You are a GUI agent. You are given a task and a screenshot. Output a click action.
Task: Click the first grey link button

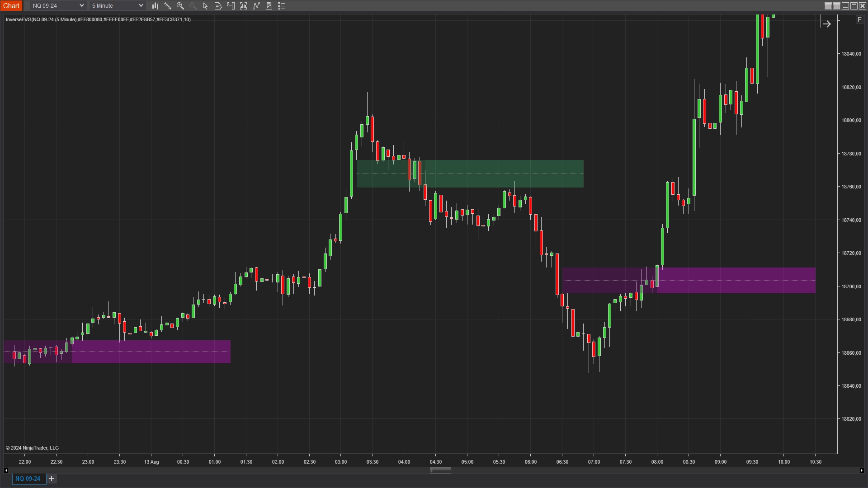click(828, 6)
